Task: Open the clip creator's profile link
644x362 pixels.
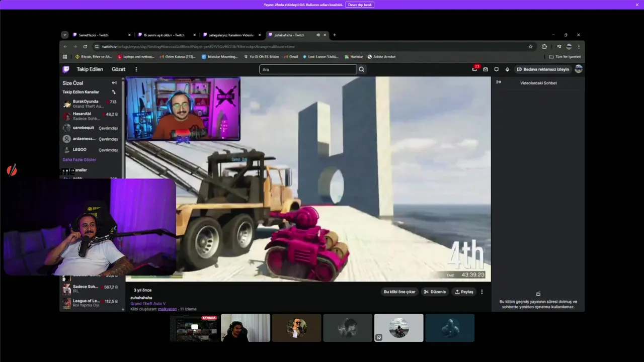Action: tap(168, 309)
